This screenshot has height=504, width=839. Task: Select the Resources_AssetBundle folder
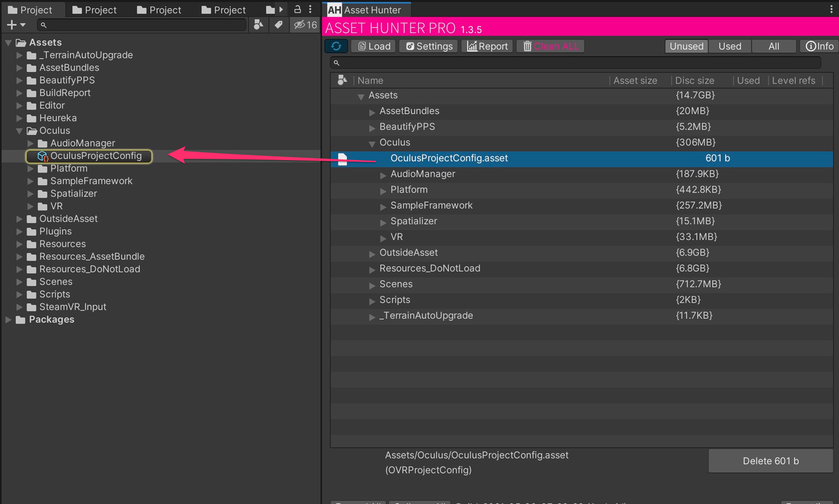click(x=92, y=257)
